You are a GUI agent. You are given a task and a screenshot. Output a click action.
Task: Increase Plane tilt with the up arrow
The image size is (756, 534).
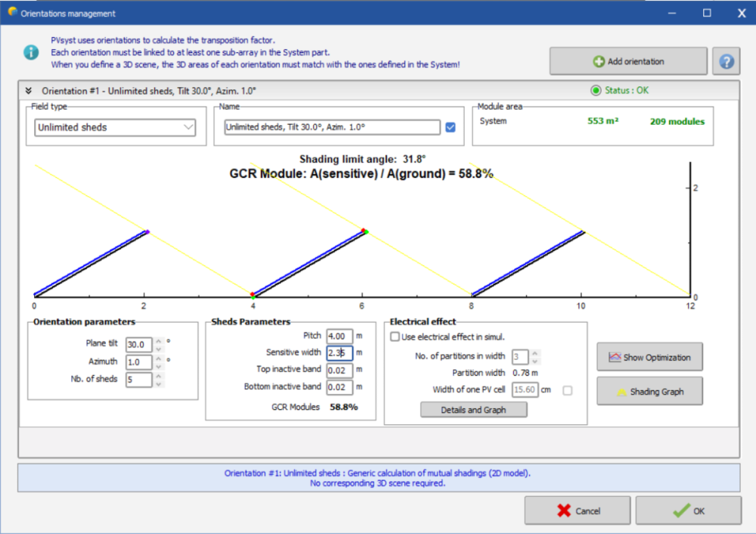click(158, 340)
